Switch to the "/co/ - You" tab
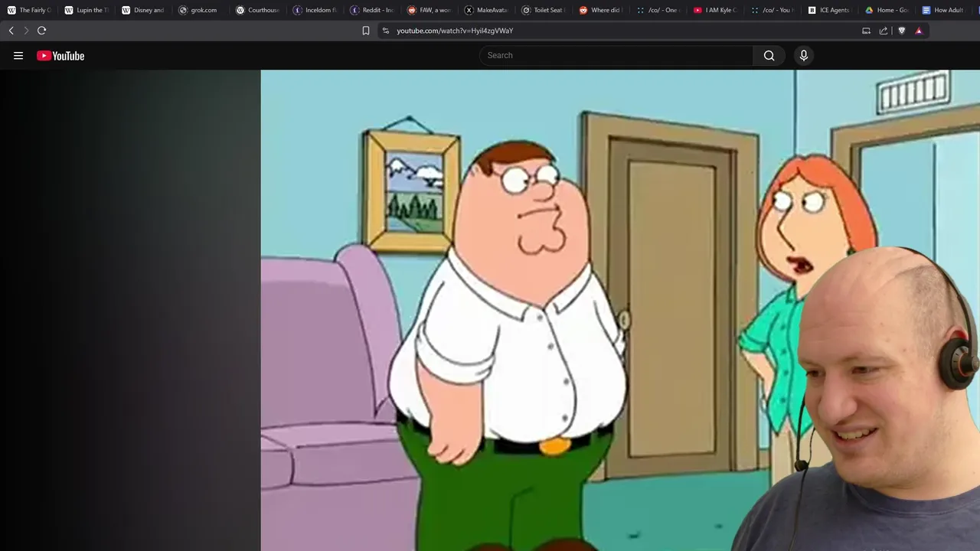 pyautogui.click(x=773, y=10)
